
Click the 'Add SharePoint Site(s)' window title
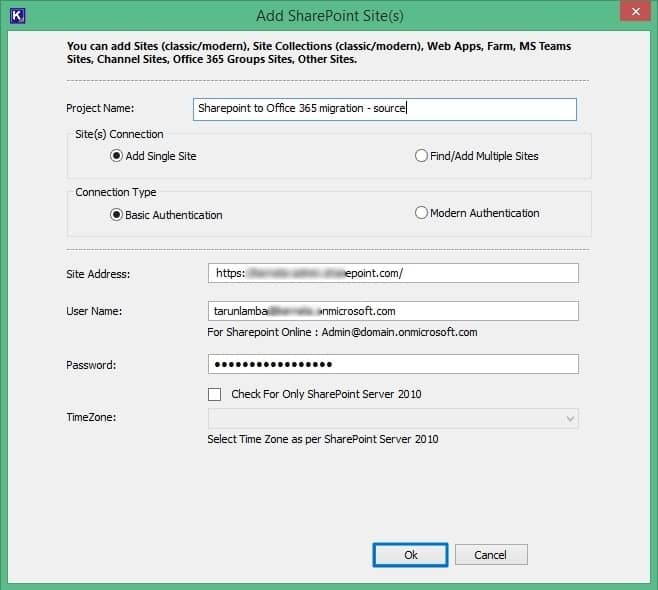[330, 16]
